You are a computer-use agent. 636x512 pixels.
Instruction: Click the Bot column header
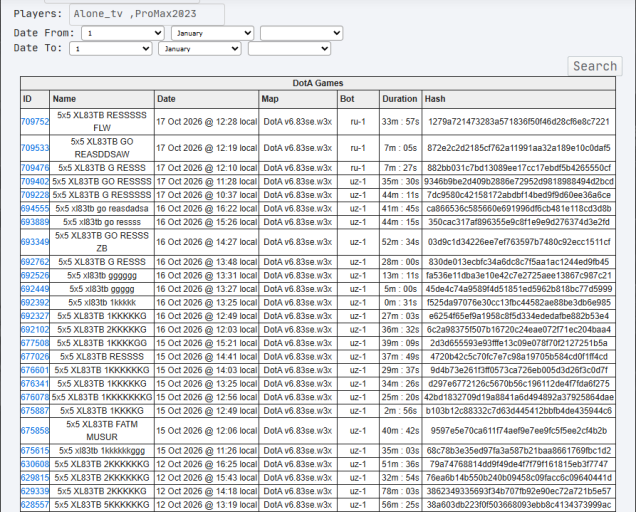[358, 99]
